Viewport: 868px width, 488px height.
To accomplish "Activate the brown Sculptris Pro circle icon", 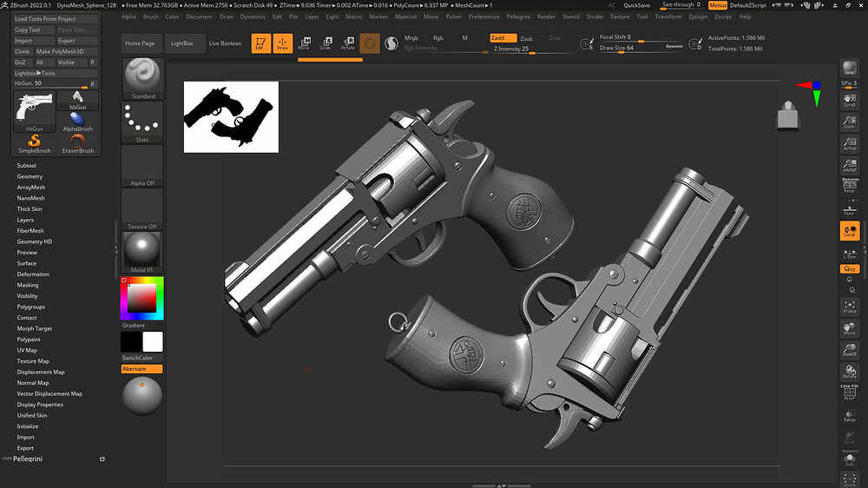I will [370, 43].
